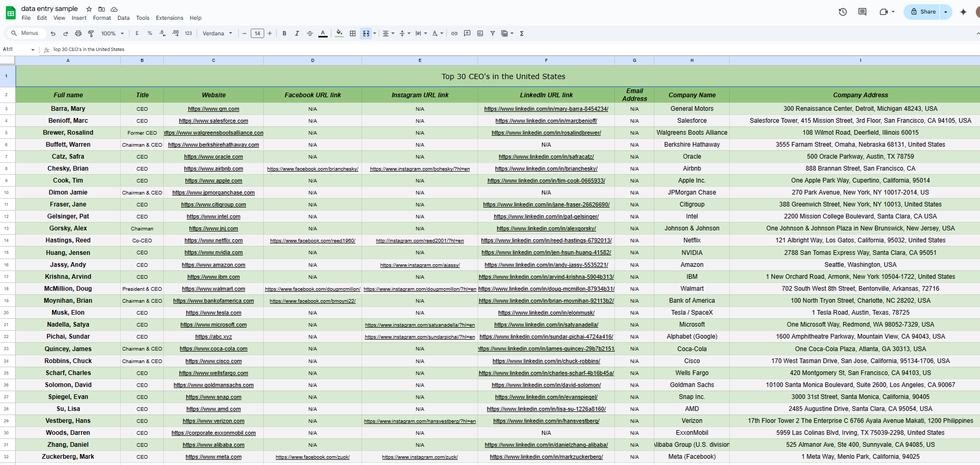Open the View menu

point(59,18)
